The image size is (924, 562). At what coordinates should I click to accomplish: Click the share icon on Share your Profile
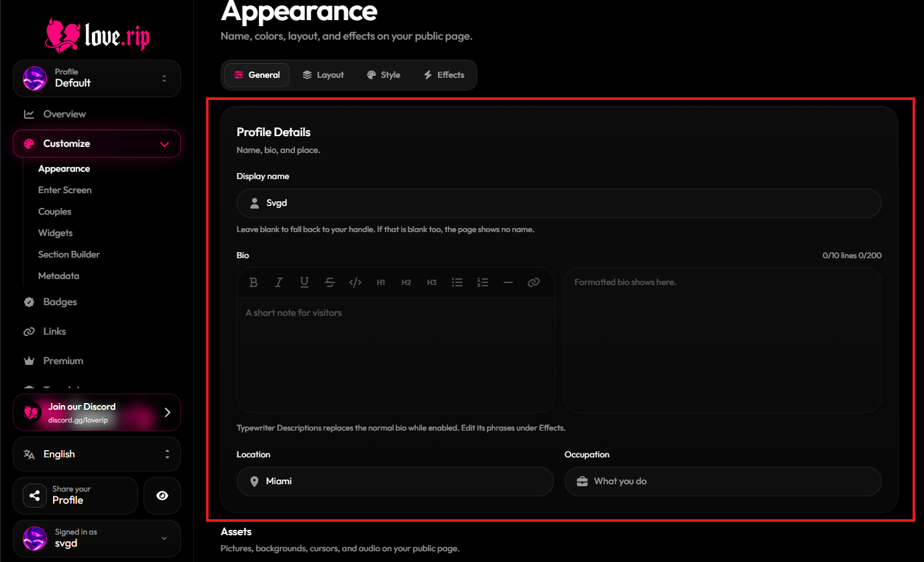34,496
